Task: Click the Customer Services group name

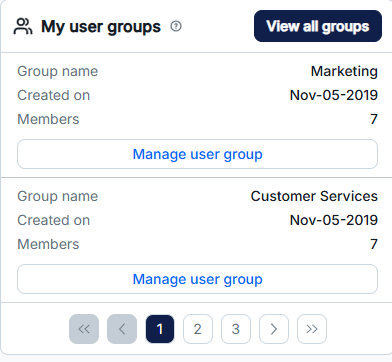Action: 314,196
